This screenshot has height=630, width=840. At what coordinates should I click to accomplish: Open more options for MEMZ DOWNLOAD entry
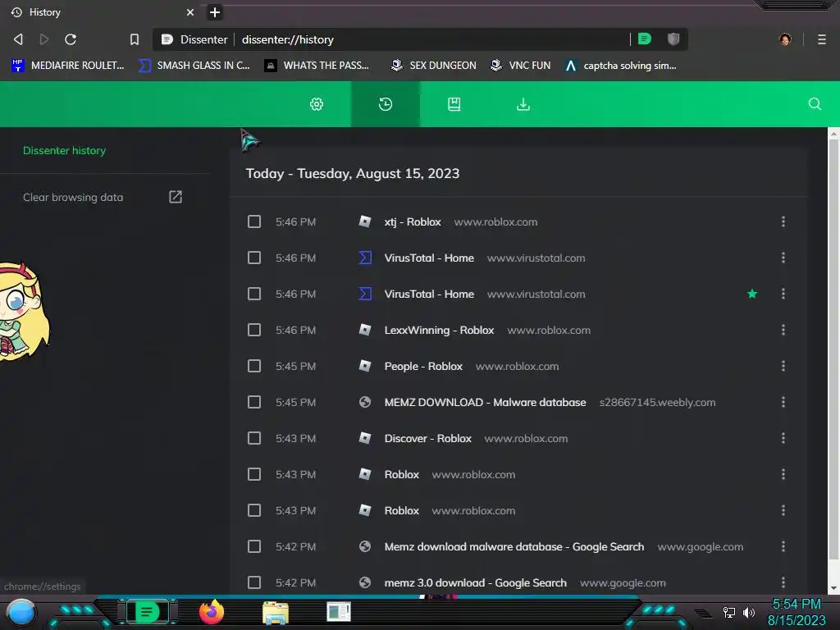783,402
